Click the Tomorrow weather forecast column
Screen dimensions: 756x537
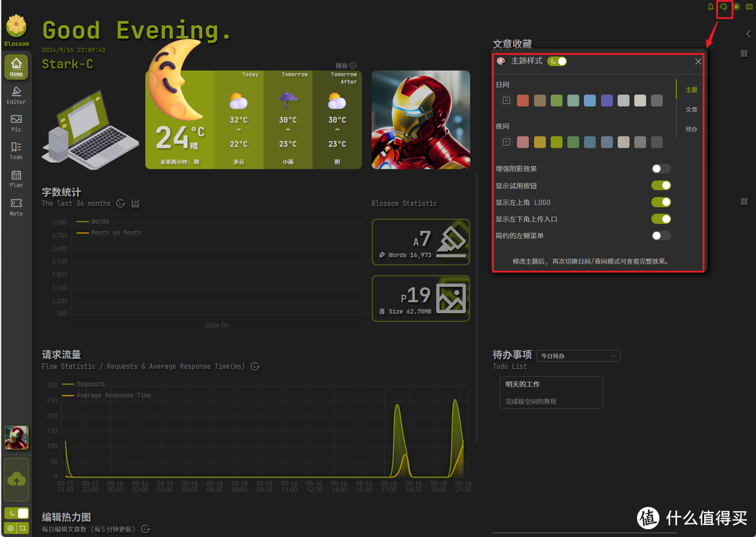[288, 120]
